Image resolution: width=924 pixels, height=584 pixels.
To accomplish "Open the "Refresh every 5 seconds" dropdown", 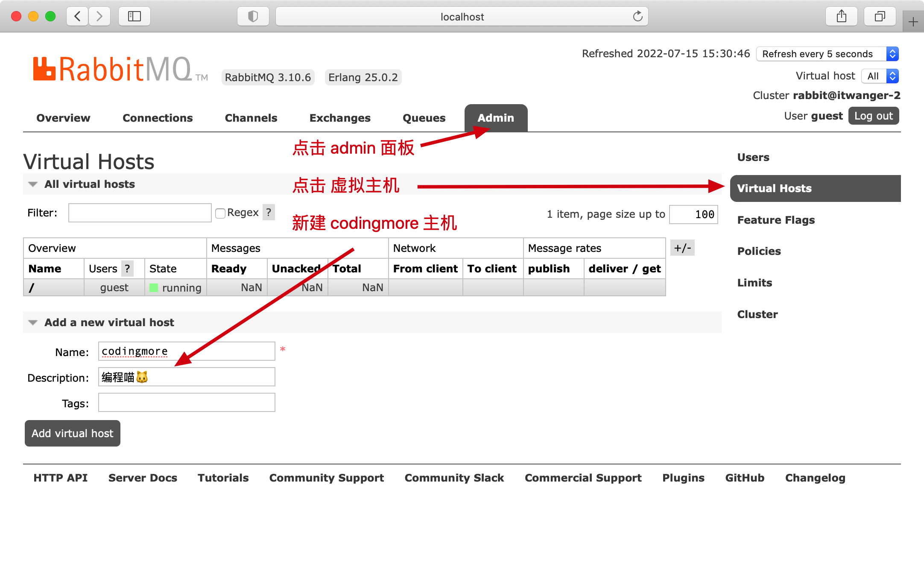I will (x=826, y=54).
